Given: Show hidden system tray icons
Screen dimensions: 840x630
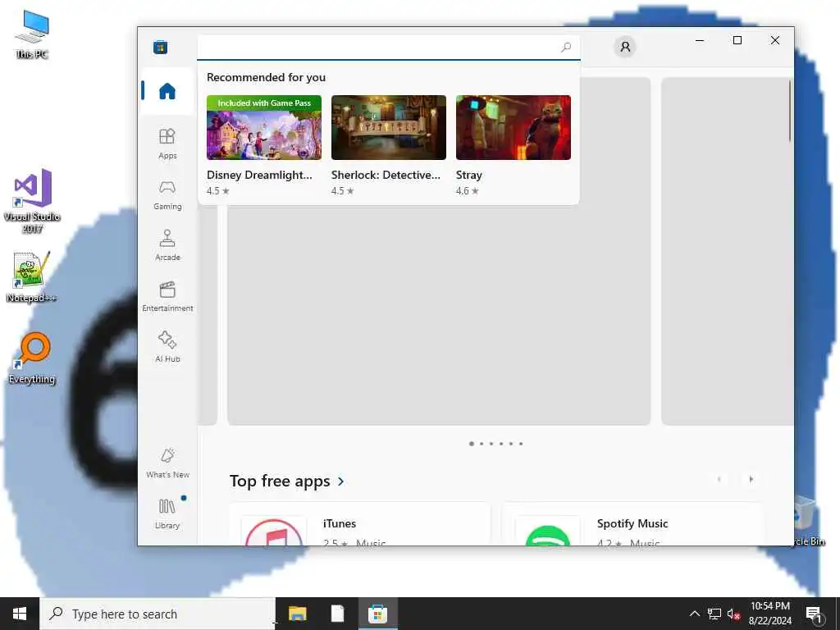Looking at the screenshot, I should (x=694, y=614).
